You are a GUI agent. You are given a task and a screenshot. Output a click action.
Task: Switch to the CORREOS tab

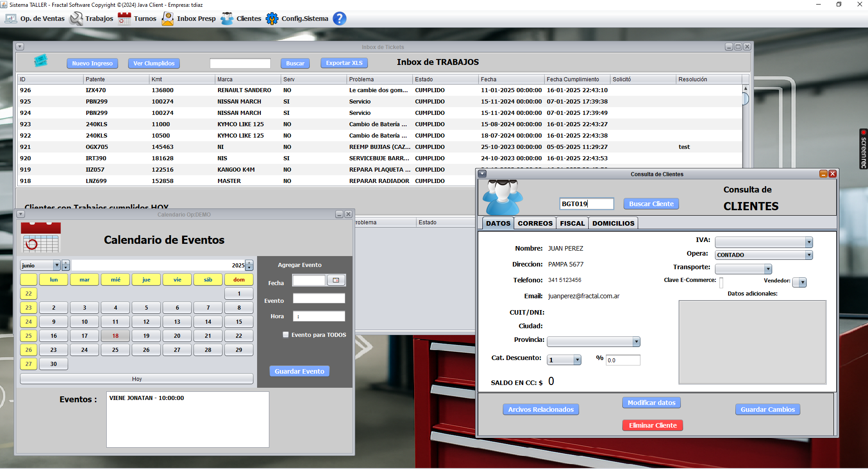(x=535, y=223)
